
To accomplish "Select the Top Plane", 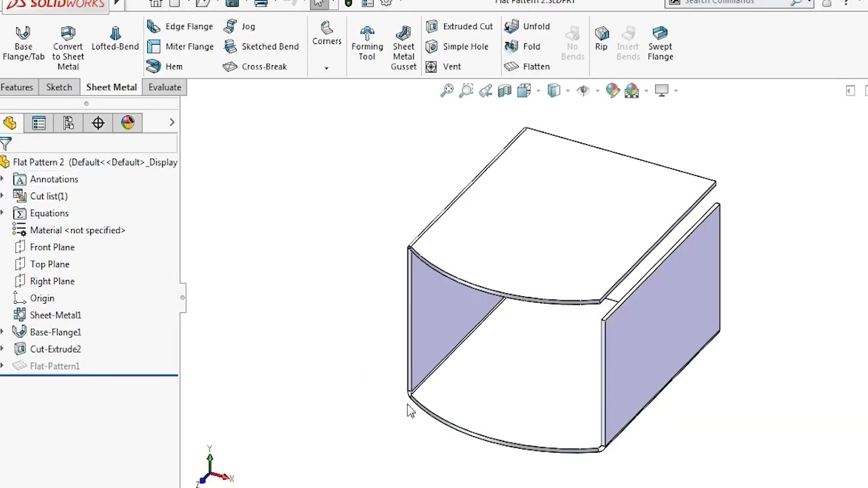I will [41, 264].
